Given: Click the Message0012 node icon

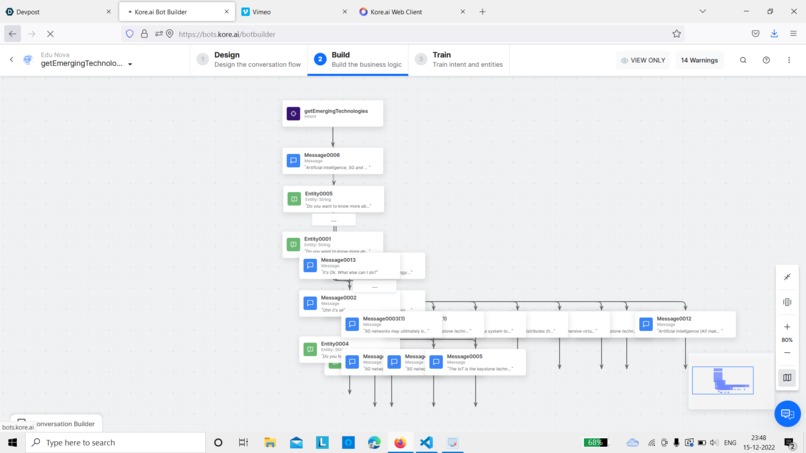Looking at the screenshot, I should (x=646, y=324).
